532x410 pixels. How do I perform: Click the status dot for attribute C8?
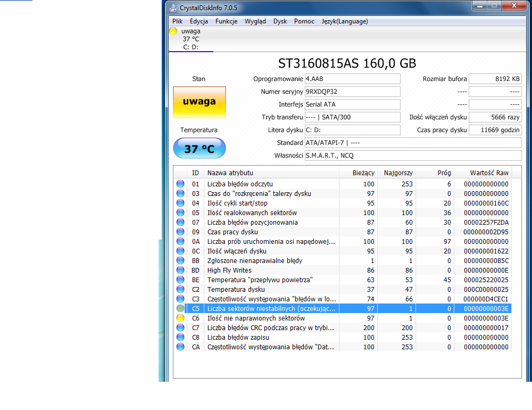coord(180,337)
